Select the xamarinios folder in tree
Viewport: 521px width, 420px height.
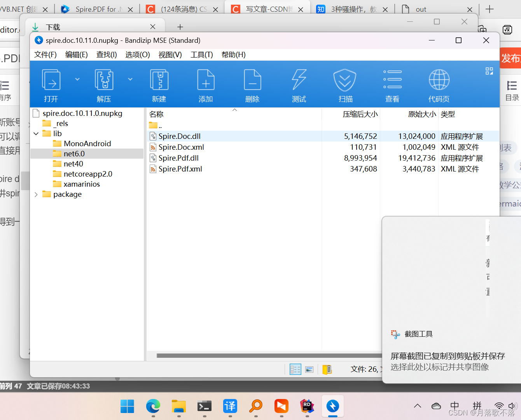[x=82, y=184]
